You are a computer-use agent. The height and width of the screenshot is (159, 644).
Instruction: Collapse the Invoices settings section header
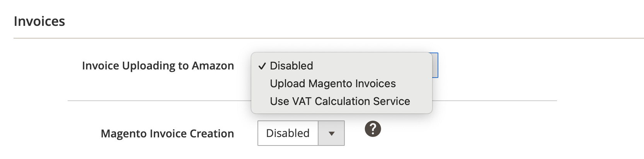(x=39, y=21)
